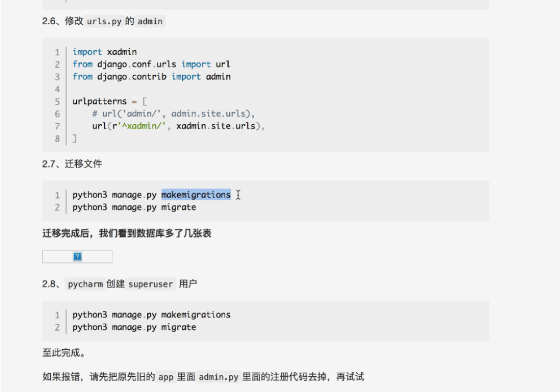The height and width of the screenshot is (392, 560).
Task: Click the broken image placeholder box
Action: point(96,257)
